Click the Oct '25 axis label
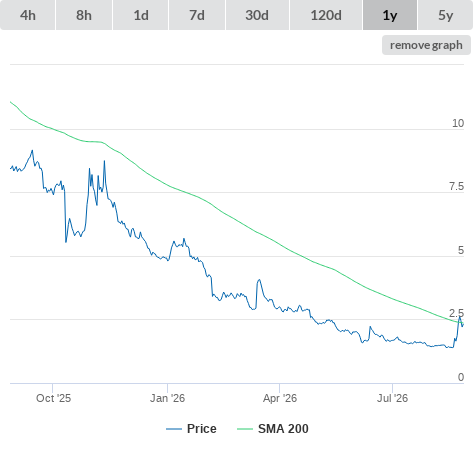The image size is (474, 455). (x=53, y=398)
